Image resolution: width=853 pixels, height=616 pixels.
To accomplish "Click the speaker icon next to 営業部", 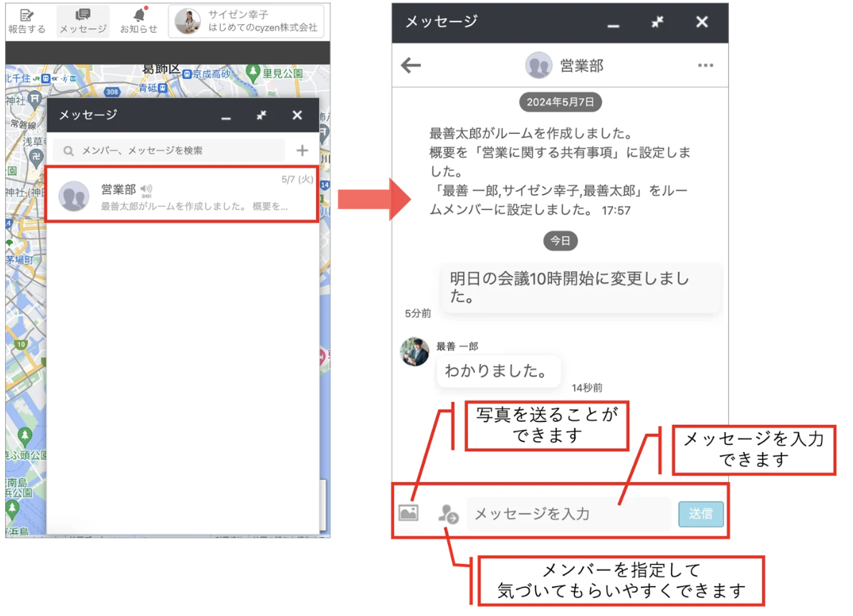I will click(146, 189).
